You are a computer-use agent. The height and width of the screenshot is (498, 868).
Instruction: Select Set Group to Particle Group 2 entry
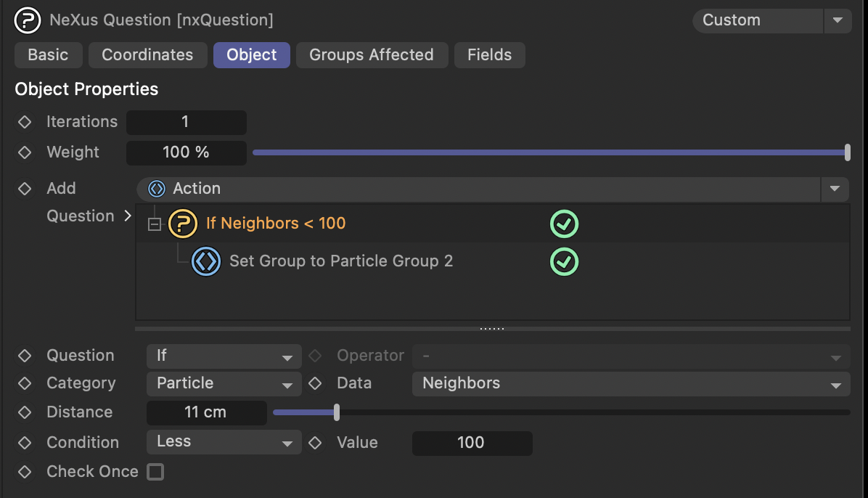click(341, 261)
